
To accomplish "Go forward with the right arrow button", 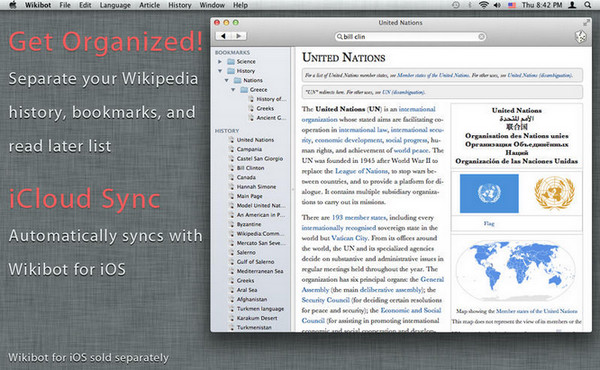I will coord(239,36).
